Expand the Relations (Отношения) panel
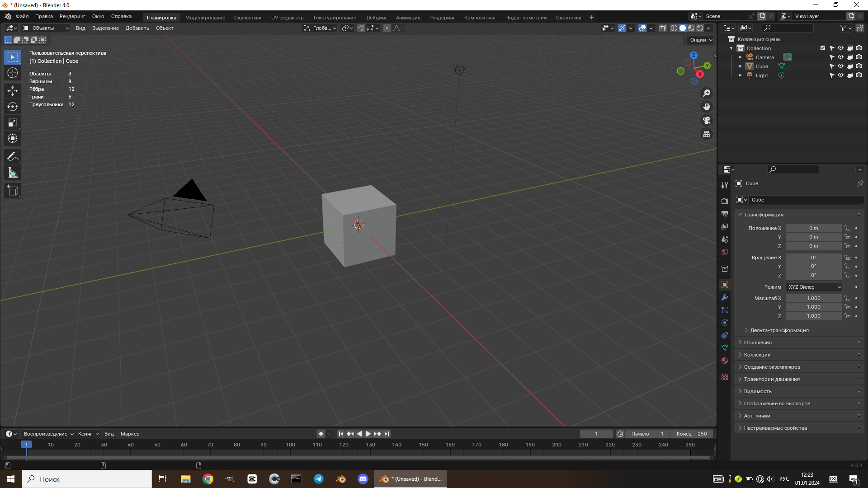Image resolution: width=868 pixels, height=488 pixels. click(x=758, y=343)
